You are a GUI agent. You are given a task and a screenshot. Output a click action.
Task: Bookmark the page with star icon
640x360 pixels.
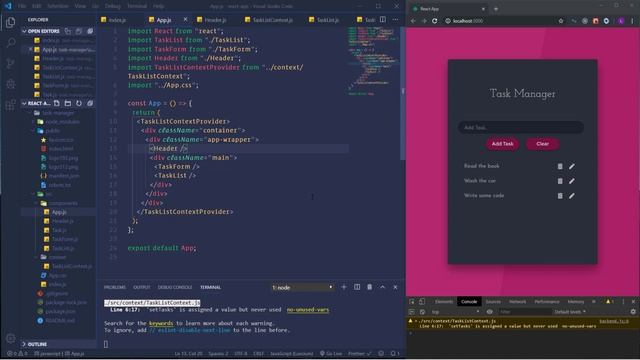click(561, 21)
